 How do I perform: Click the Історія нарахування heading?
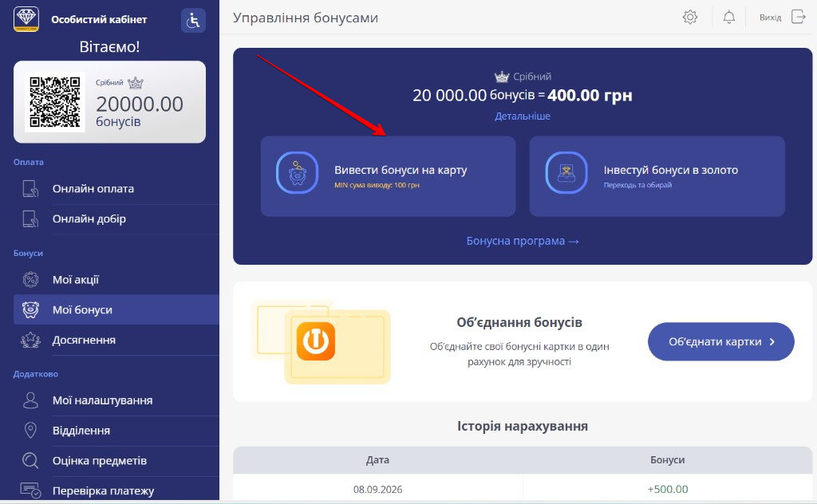pos(523,426)
